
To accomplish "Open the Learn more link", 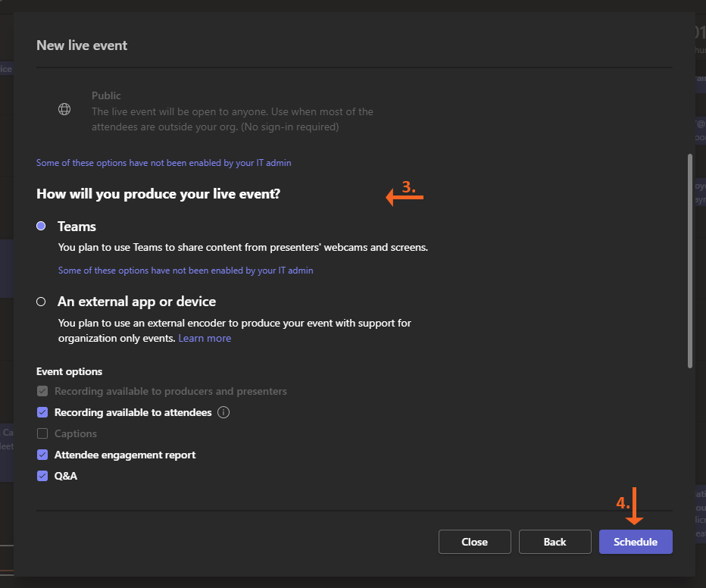I will (205, 339).
